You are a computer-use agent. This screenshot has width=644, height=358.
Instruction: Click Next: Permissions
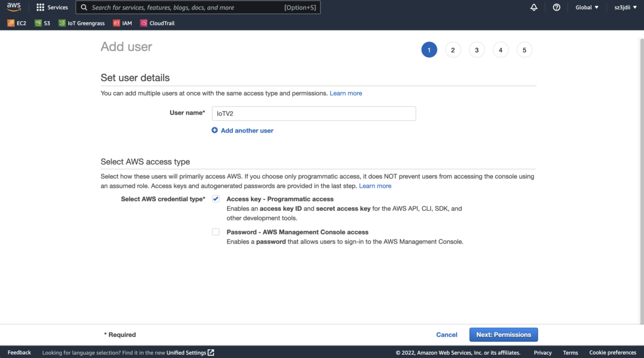pyautogui.click(x=503, y=334)
